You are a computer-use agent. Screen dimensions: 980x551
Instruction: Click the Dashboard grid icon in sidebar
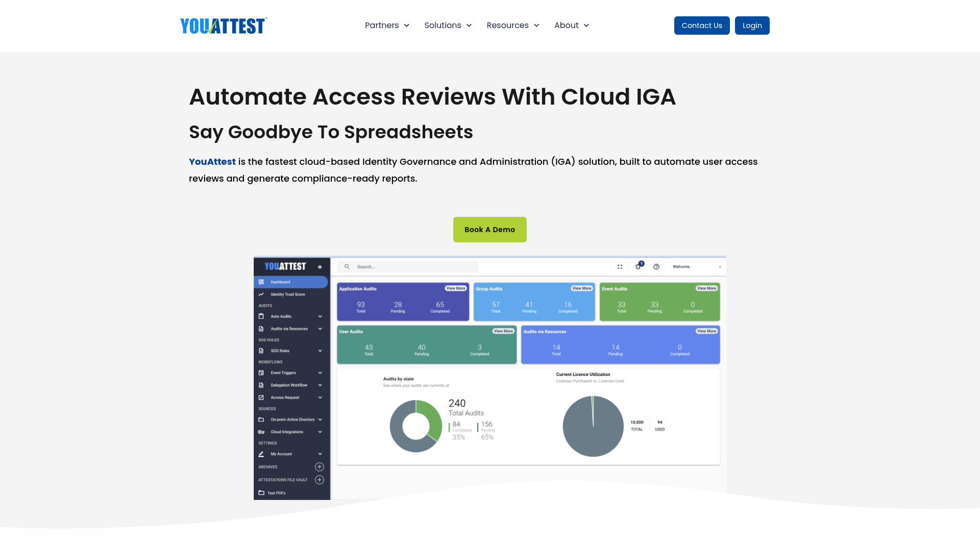pyautogui.click(x=261, y=282)
